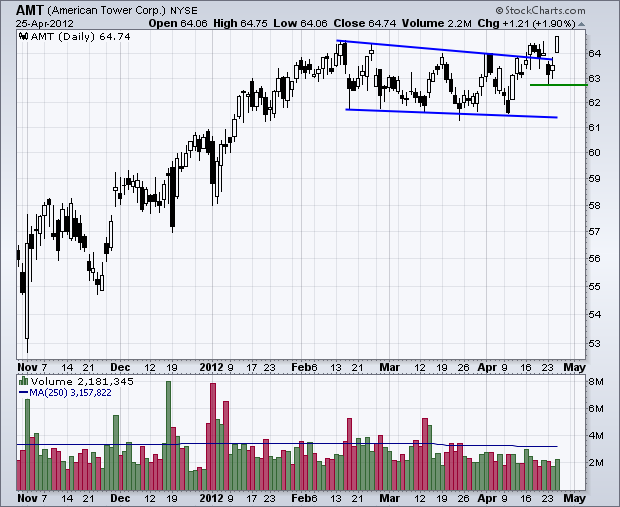Screen dimensions: 620x507
Task: Click the 60 price axis label
Action: [594, 152]
